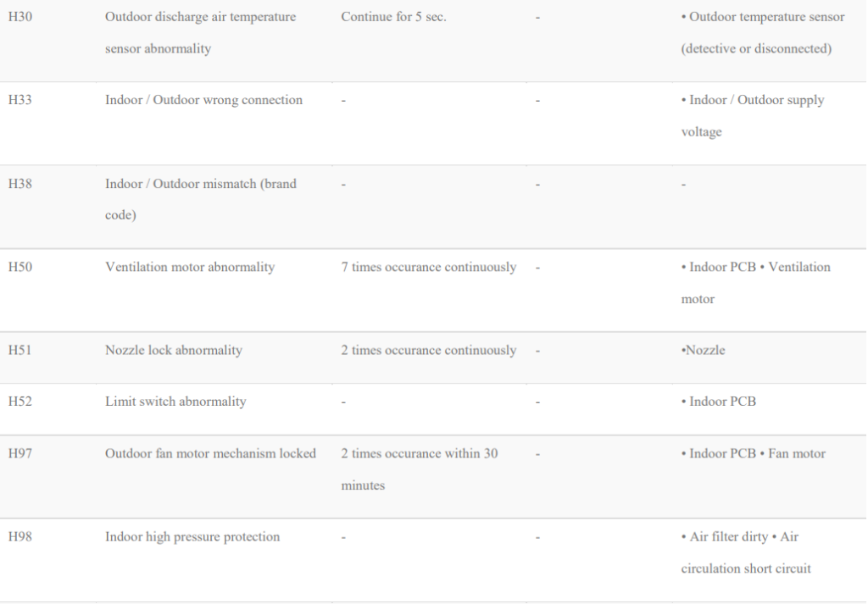Select "7 times occurance continuously" cell
This screenshot has height=604, width=868.
click(x=429, y=267)
